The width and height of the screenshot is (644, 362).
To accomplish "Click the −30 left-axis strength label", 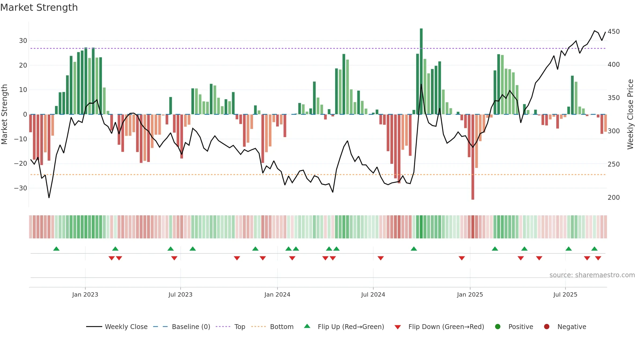I will [21, 188].
